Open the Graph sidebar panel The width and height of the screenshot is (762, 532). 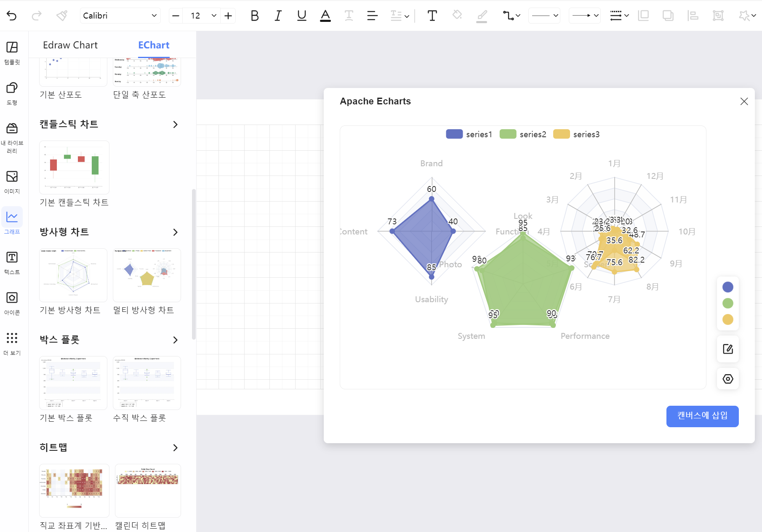click(x=12, y=221)
